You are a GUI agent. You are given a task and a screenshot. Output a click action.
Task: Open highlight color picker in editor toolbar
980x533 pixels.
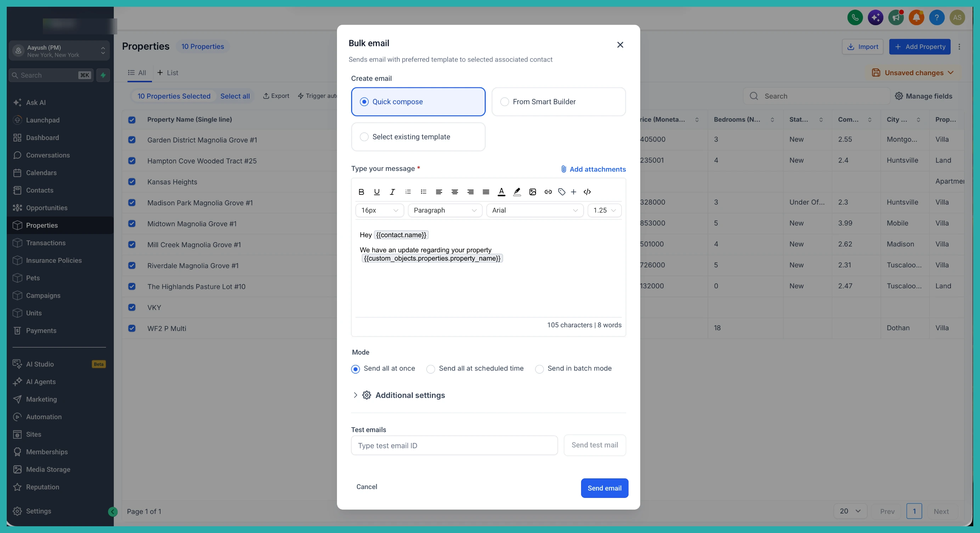(517, 192)
